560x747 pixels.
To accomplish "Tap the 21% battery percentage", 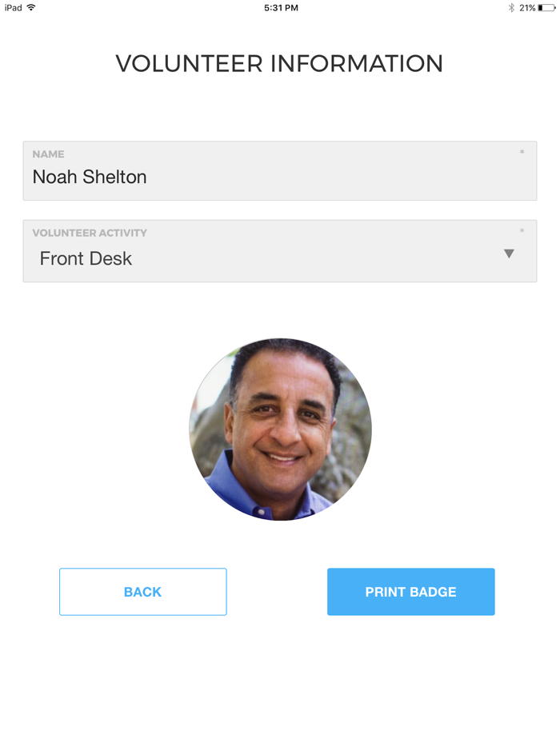I will click(x=527, y=8).
